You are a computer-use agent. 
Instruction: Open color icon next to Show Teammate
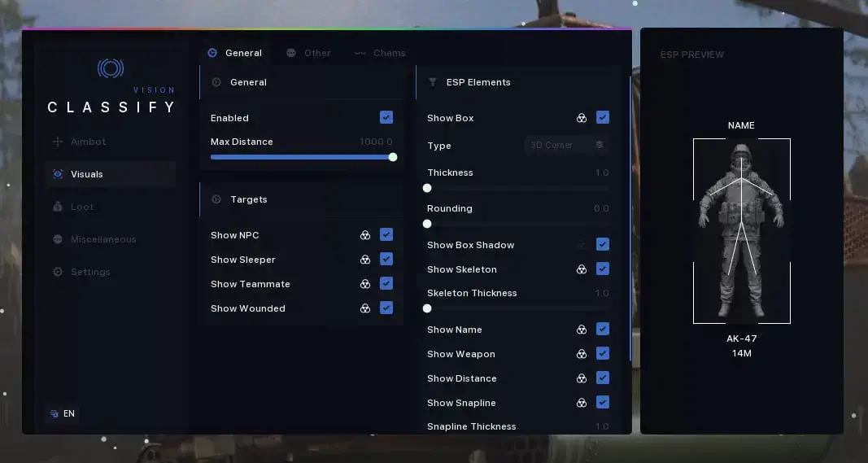click(x=365, y=283)
